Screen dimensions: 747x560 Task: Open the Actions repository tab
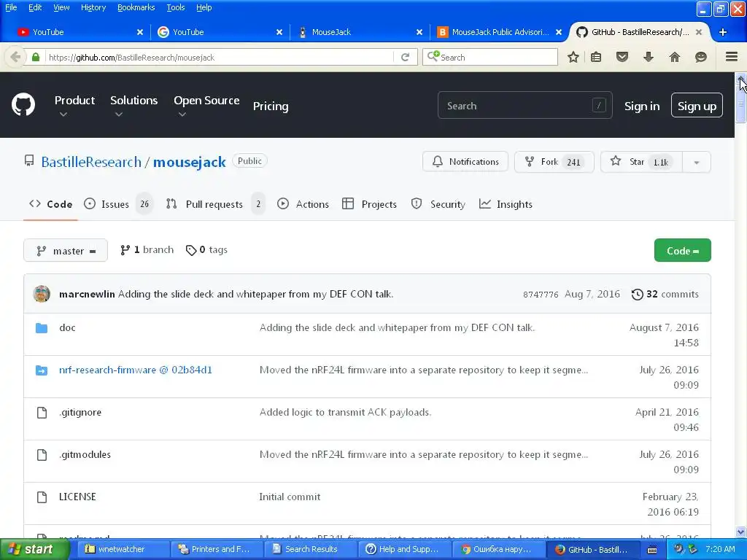click(303, 204)
